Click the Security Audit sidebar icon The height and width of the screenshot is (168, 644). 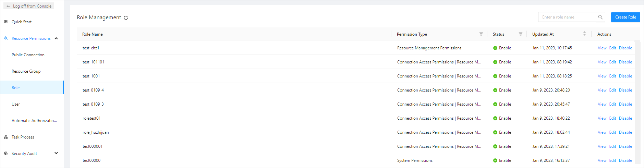pos(6,153)
